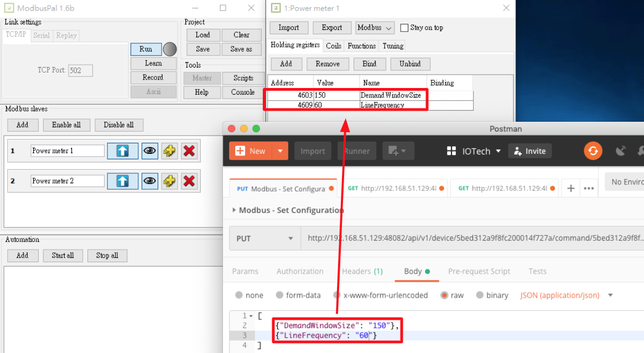
Task: Expand the Modbus - Set Configuration request title
Action: (234, 210)
